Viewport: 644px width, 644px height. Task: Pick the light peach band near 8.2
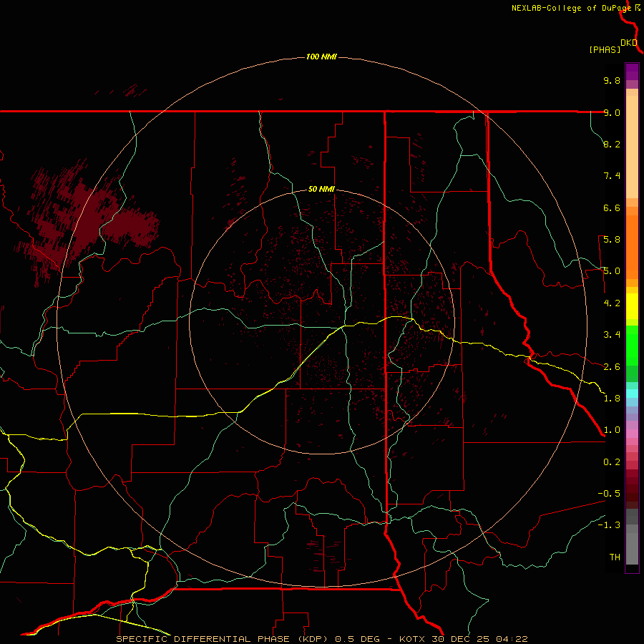(632, 147)
